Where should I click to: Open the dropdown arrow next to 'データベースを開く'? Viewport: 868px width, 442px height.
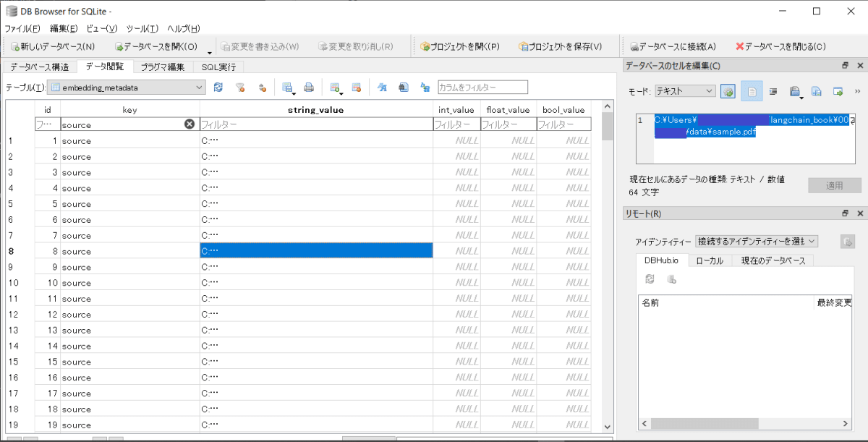point(210,52)
